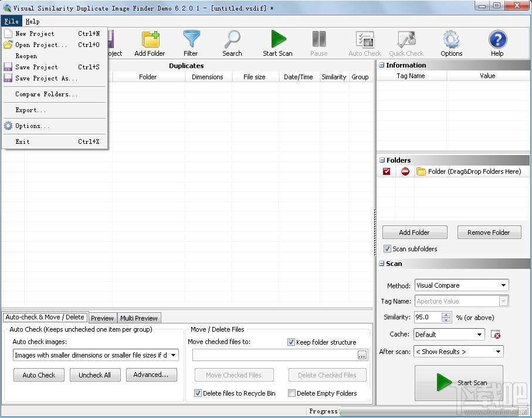Disable Keep folder structure
Image resolution: width=532 pixels, height=418 pixels.
click(x=292, y=342)
